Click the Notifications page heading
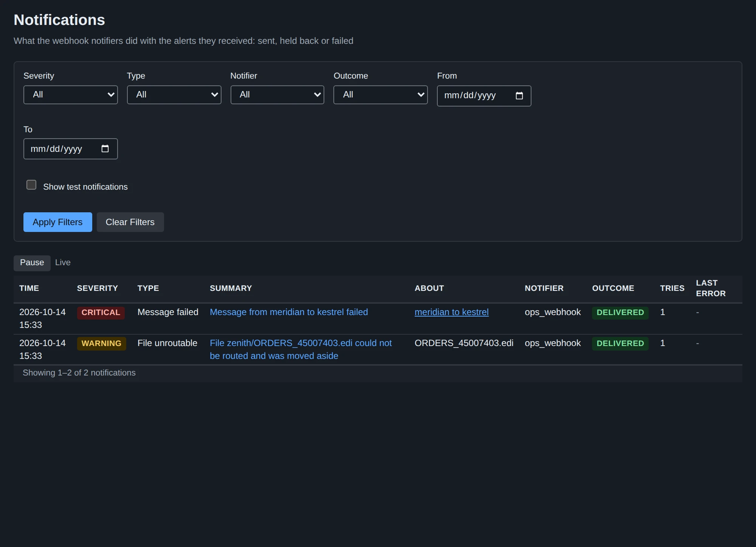 point(59,20)
